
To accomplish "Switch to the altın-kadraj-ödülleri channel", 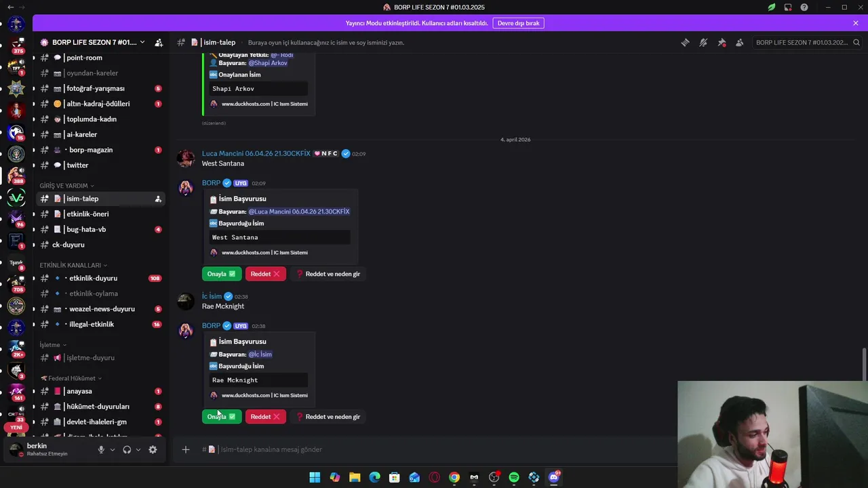I will 100,104.
